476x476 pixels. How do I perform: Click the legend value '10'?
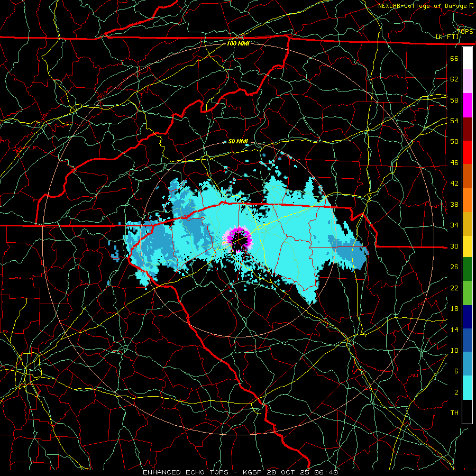coord(454,350)
